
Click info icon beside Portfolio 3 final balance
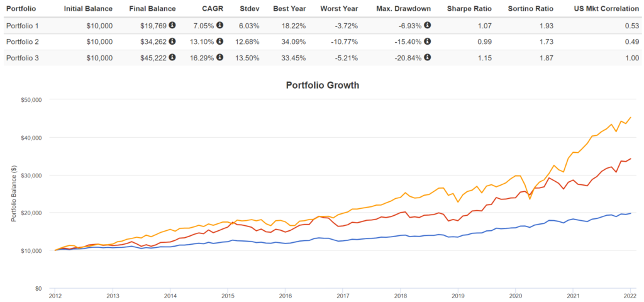pos(172,57)
